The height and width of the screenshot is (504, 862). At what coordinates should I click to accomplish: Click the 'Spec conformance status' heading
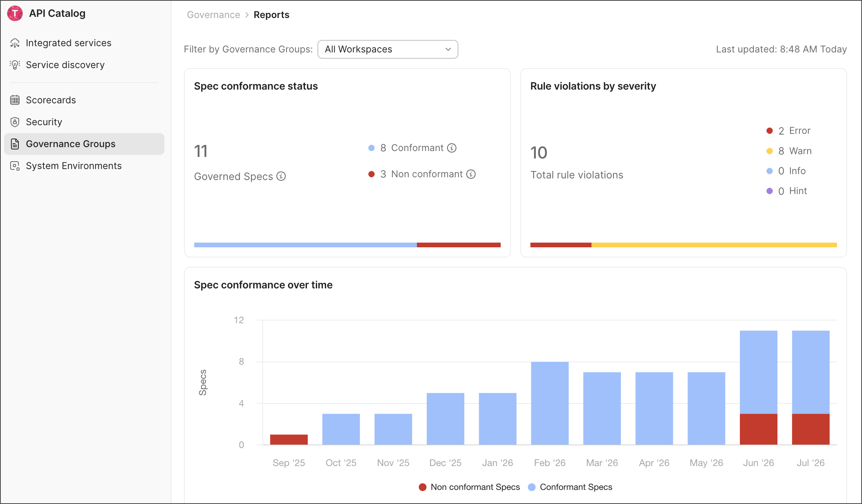tap(256, 86)
